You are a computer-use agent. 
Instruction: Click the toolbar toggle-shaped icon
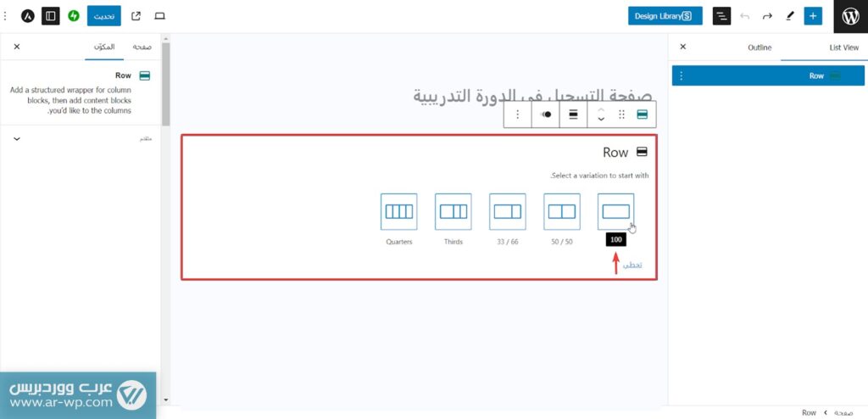[546, 115]
